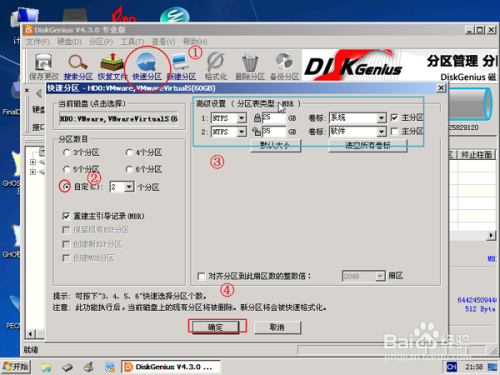Toggle Rebuild MBR (重建主引导记录) checkbox

click(66, 216)
